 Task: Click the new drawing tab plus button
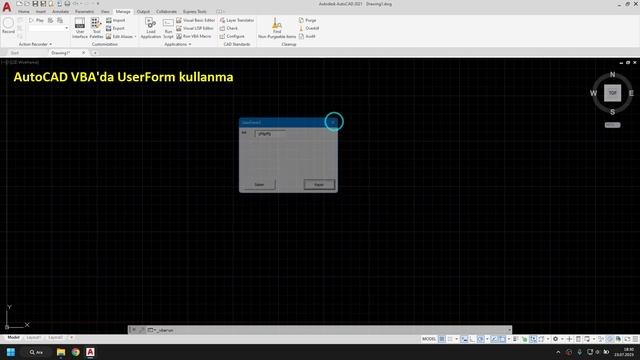click(95, 53)
